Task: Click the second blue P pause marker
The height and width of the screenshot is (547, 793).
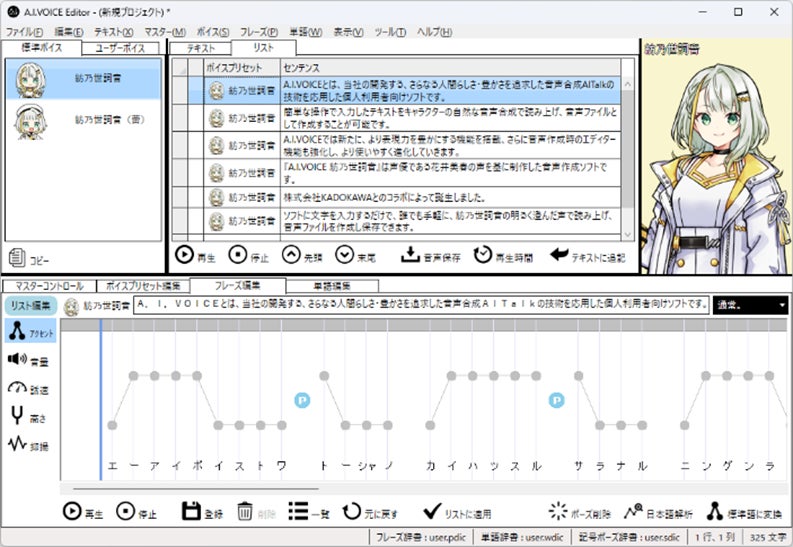Action: point(556,400)
